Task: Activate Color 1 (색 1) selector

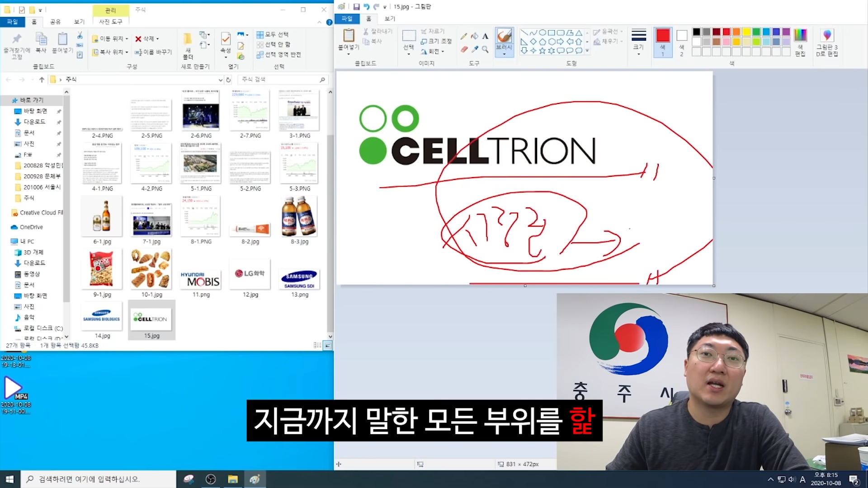Action: [663, 42]
